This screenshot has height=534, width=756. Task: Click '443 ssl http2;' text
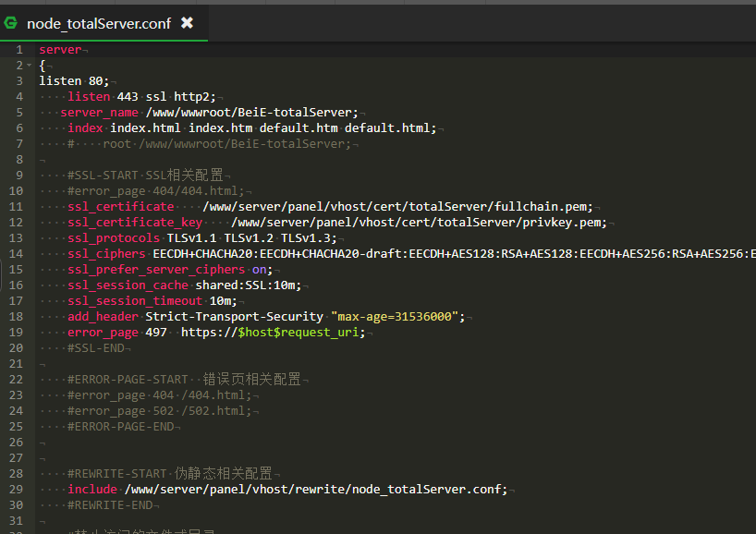[x=166, y=96]
